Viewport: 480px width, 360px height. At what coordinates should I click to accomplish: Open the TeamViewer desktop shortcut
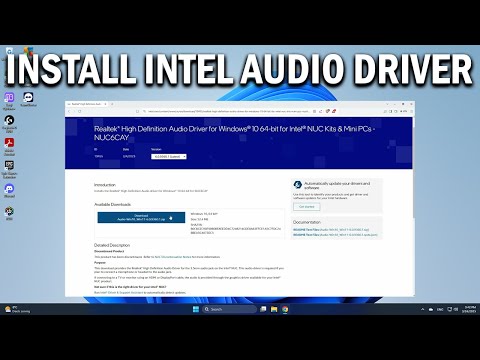(28, 99)
